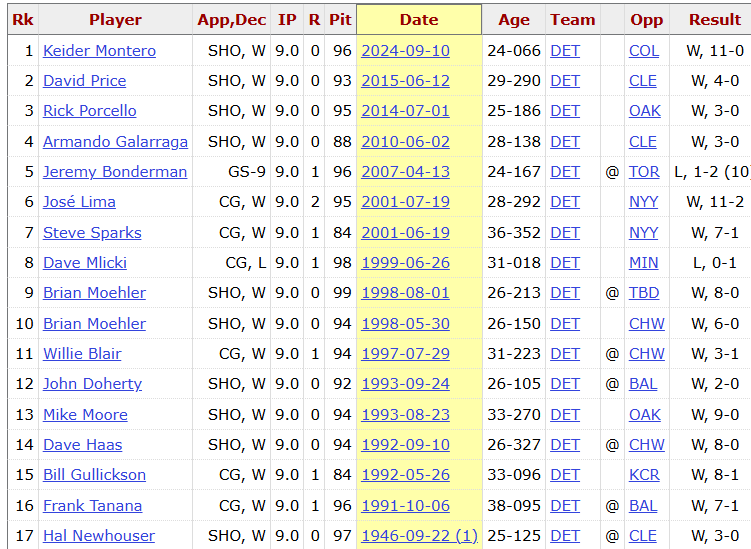751x549 pixels.
Task: Open BAL opponent link in Tanana row
Action: click(643, 506)
